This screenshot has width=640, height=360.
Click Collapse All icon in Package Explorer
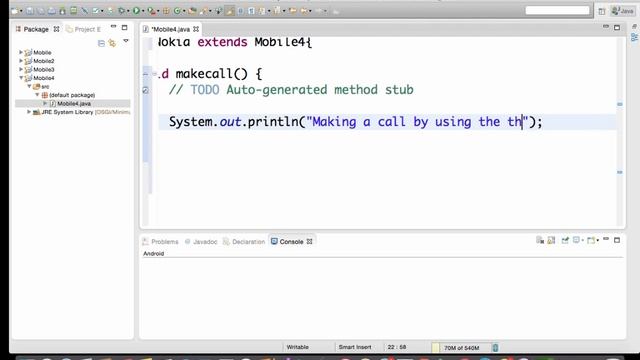101,43
